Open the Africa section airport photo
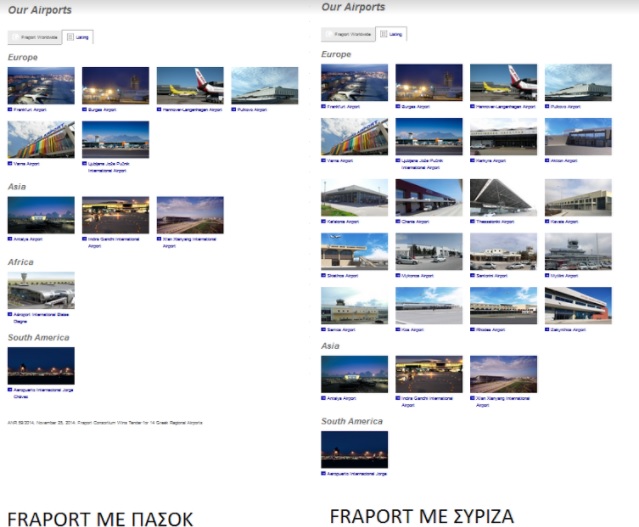The height and width of the screenshot is (527, 639). tap(41, 290)
